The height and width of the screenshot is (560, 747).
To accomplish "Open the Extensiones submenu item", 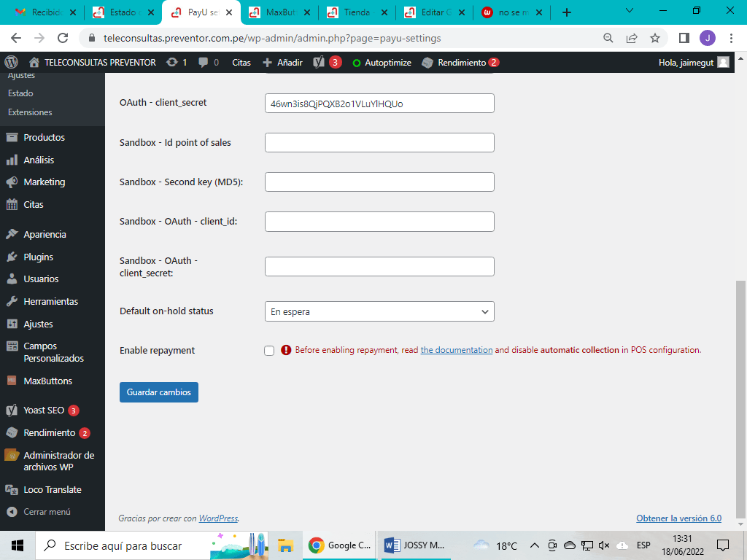I will 30,112.
